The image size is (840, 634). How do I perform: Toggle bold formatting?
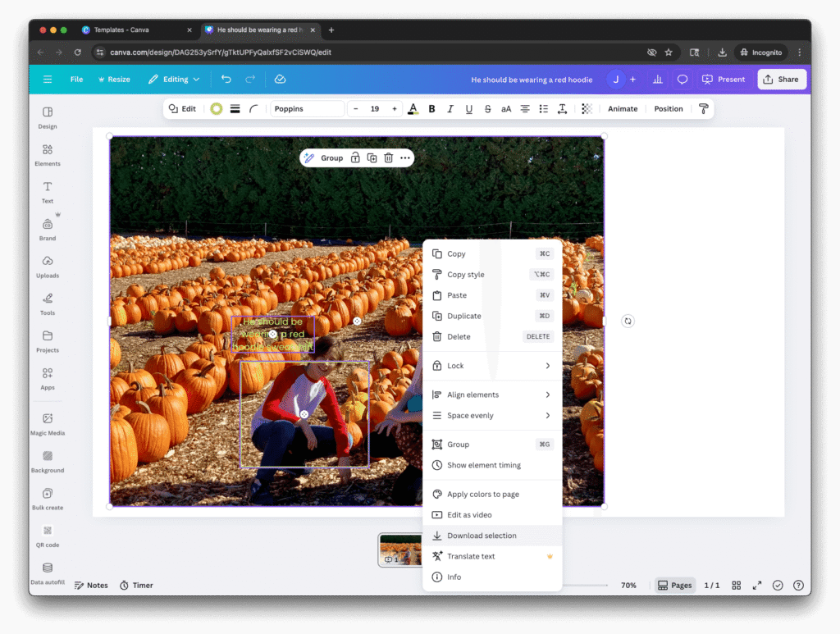coord(431,109)
